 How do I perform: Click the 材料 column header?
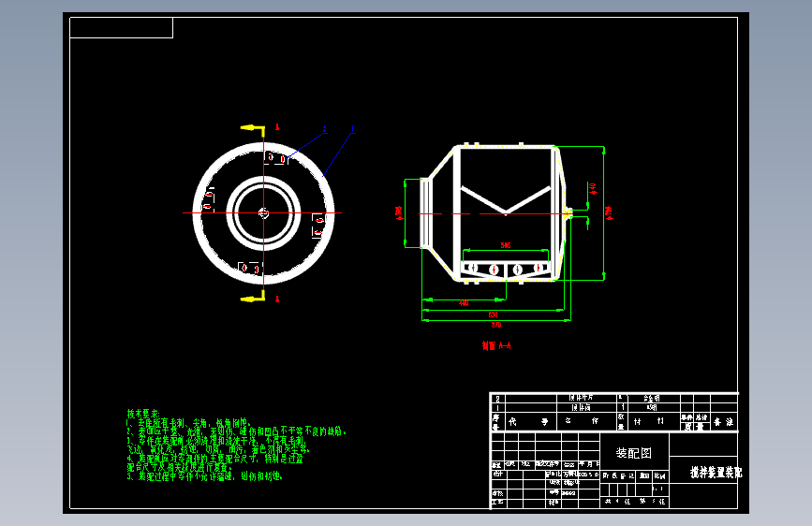pyautogui.click(x=649, y=421)
